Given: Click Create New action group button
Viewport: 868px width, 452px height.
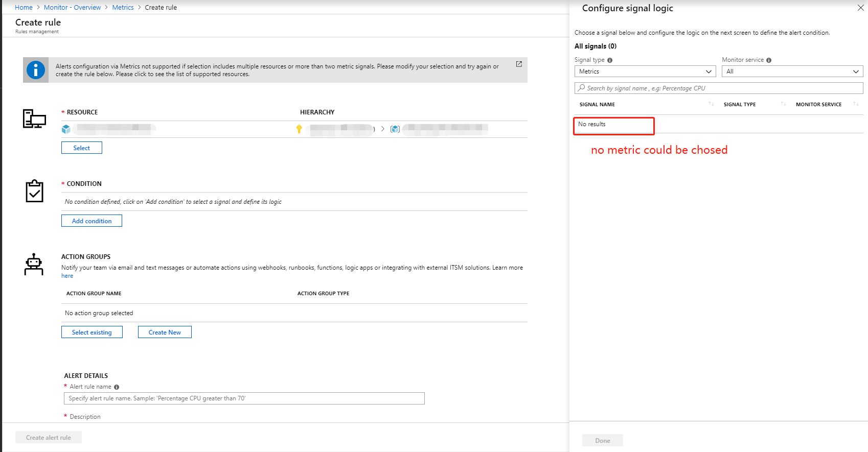Looking at the screenshot, I should coord(165,332).
